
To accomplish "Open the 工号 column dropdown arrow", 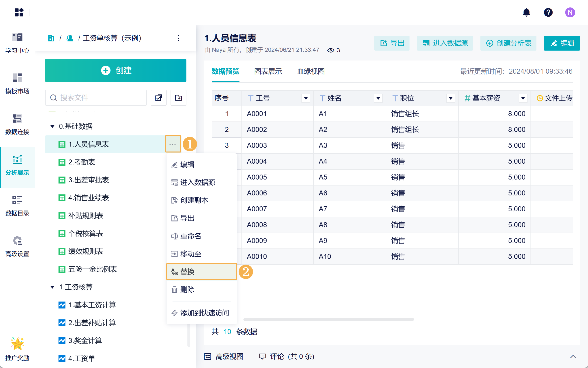I will coord(306,98).
